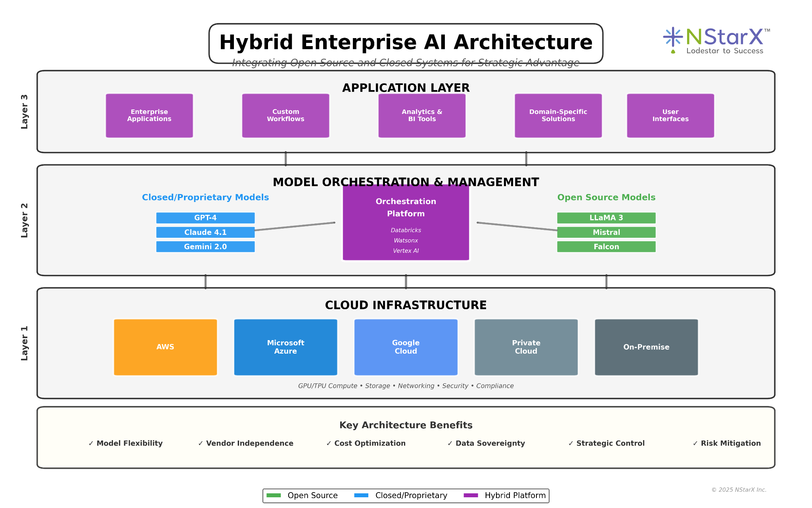Select the Claude 4.1 model bar
This screenshot has height=508, width=812.
tap(205, 232)
